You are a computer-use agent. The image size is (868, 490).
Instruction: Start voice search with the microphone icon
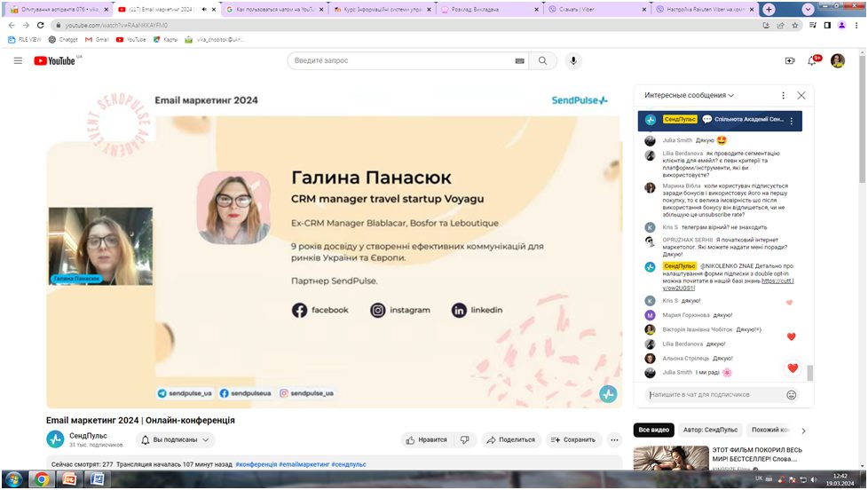click(x=574, y=60)
